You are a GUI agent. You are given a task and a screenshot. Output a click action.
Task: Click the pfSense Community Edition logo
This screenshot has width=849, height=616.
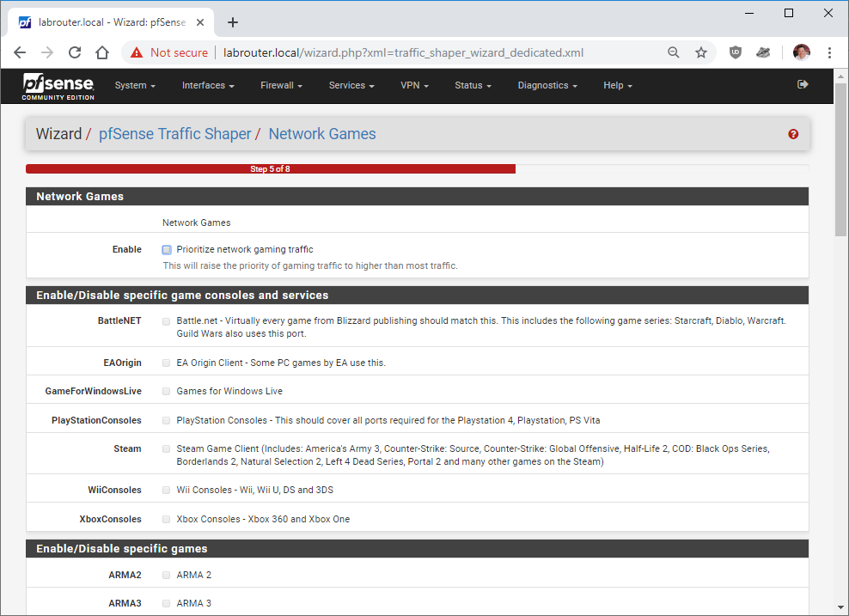(x=58, y=87)
